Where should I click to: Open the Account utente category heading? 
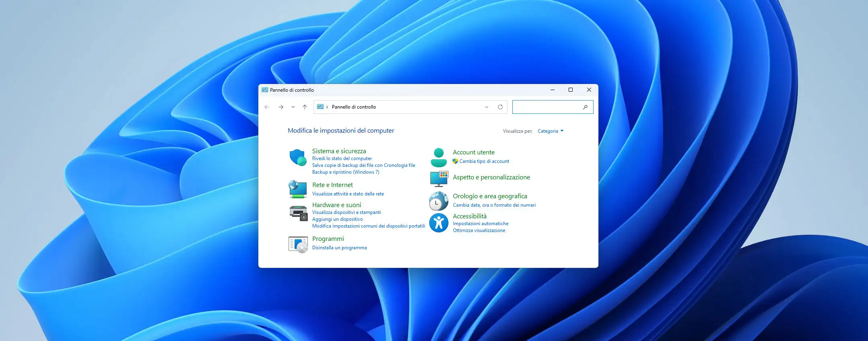(474, 152)
